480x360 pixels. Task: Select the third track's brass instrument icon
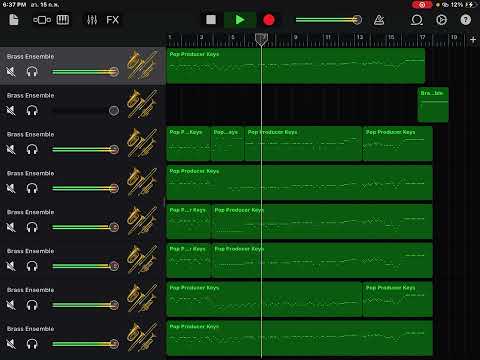143,143
